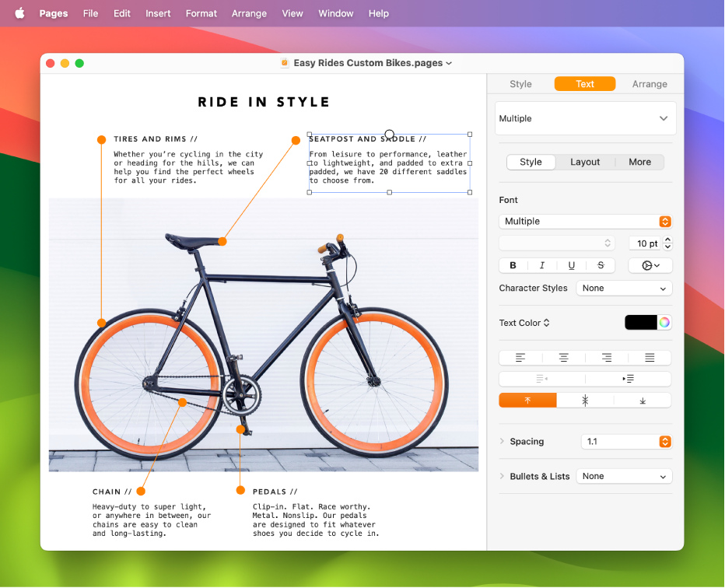The image size is (725, 588).
Task: Justify the paragraph text
Action: (x=650, y=358)
